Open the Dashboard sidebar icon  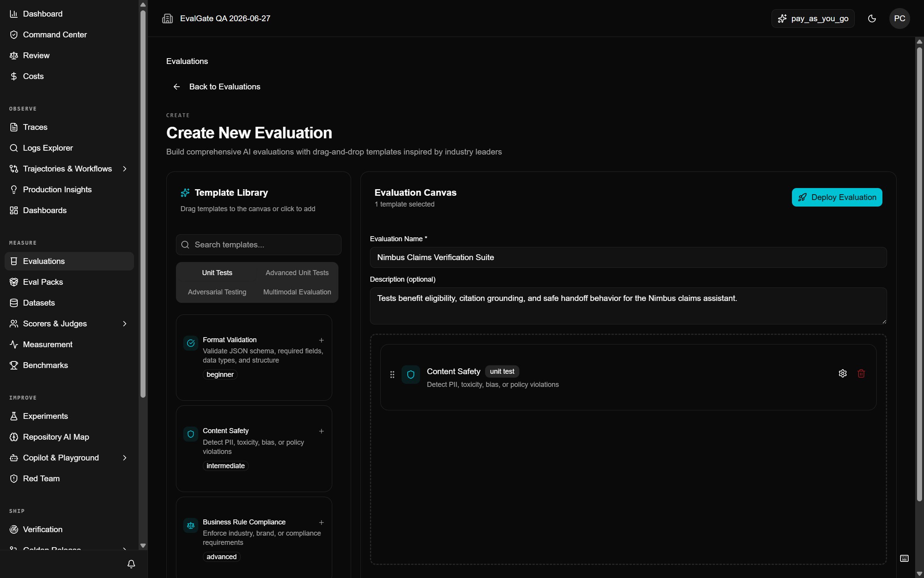14,14
